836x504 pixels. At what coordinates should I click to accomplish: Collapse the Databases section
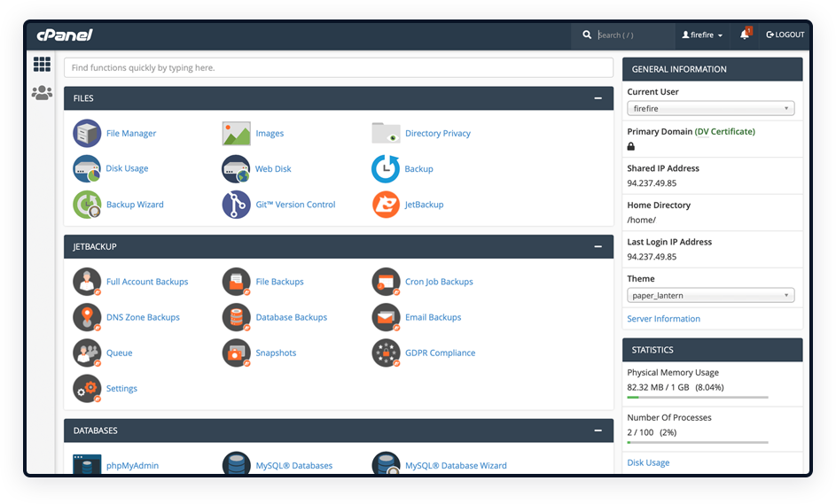[x=598, y=430]
